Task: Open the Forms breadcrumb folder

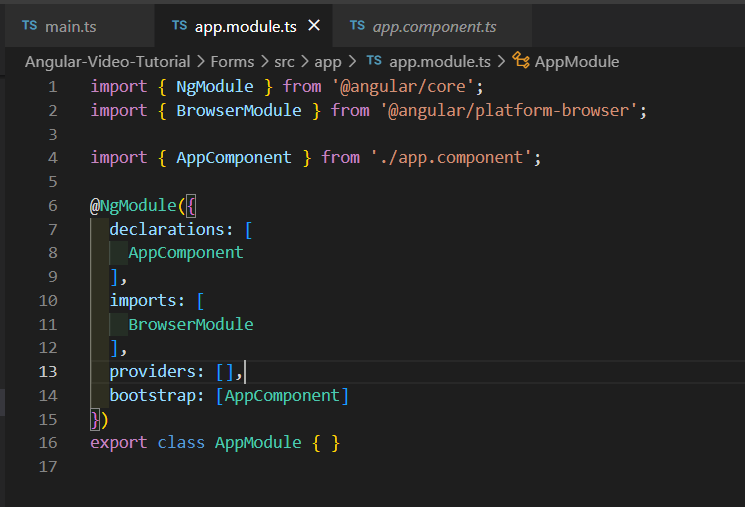Action: 232,62
